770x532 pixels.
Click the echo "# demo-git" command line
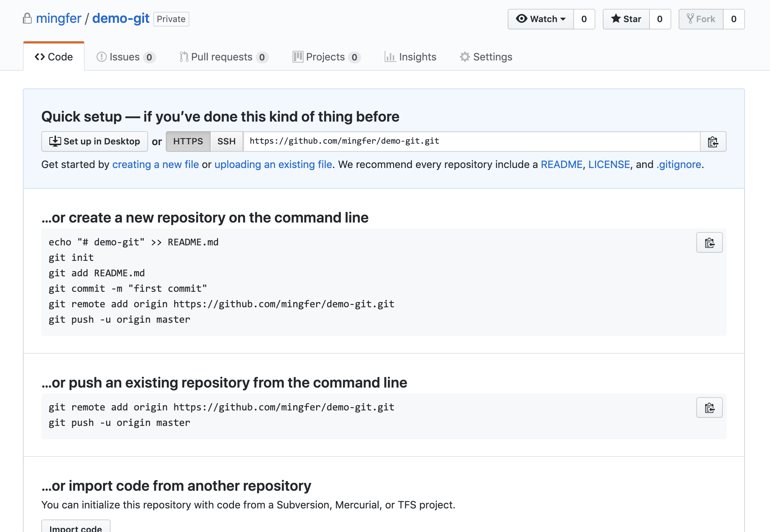coord(133,242)
